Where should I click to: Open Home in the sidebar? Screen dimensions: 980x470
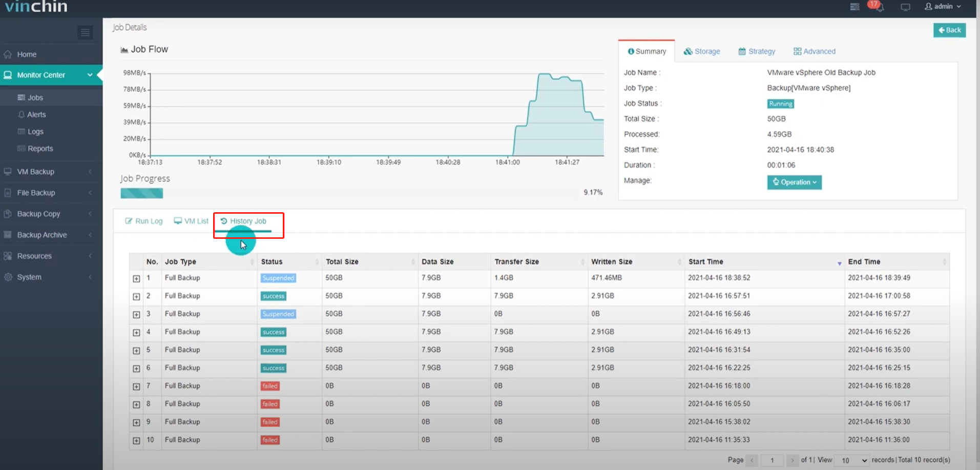pos(51,54)
